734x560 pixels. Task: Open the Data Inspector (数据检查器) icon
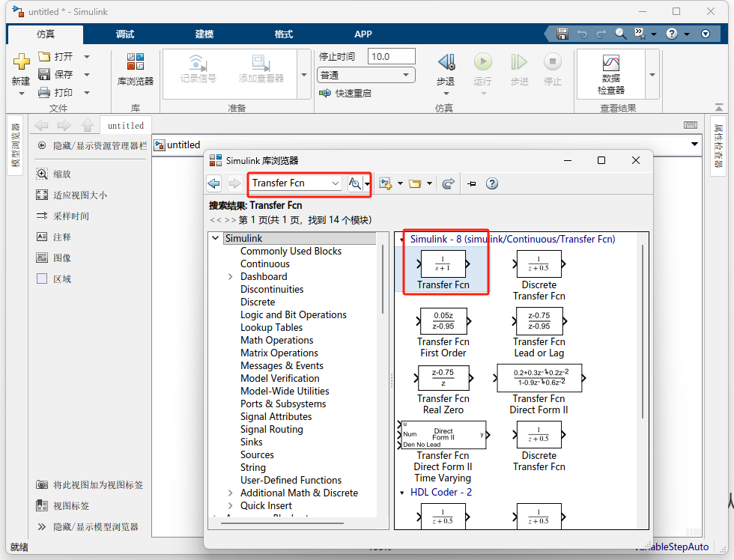tap(611, 63)
